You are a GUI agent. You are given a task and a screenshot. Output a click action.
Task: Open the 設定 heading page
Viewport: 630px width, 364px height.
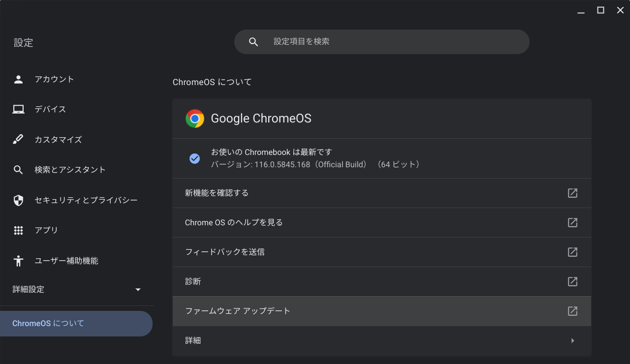point(24,43)
